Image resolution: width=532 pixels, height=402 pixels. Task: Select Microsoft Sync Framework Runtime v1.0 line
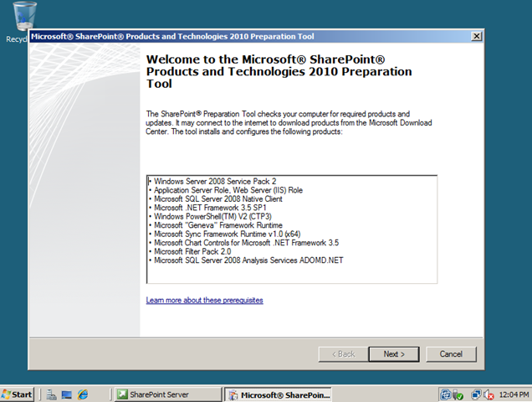(227, 234)
